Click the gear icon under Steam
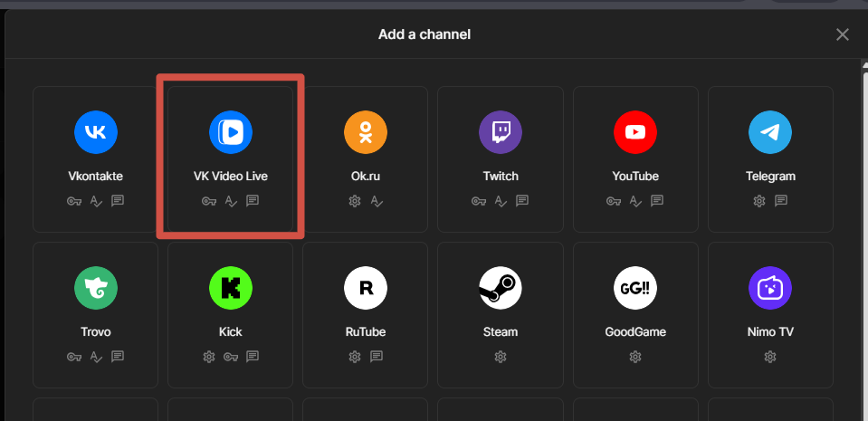 pyautogui.click(x=501, y=357)
